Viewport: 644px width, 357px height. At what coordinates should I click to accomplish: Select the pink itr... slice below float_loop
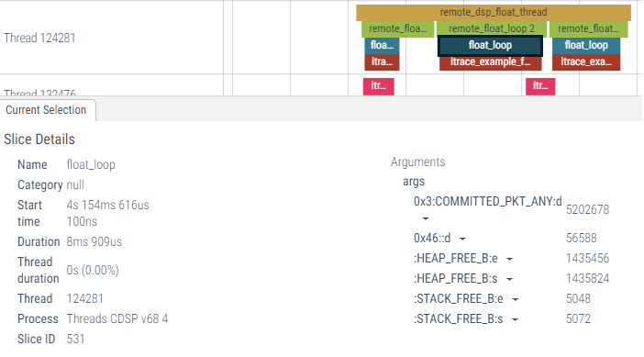540,86
